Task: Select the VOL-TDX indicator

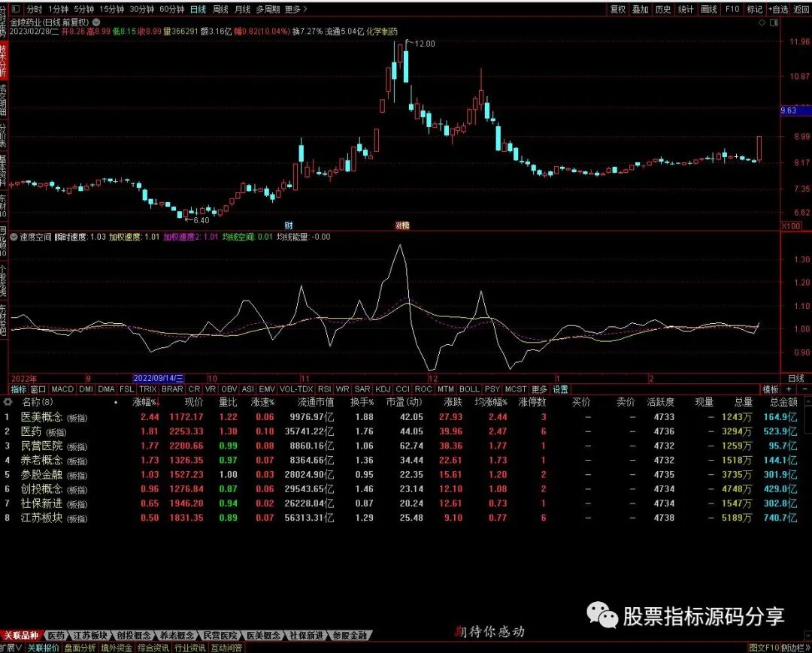Action: [x=296, y=389]
